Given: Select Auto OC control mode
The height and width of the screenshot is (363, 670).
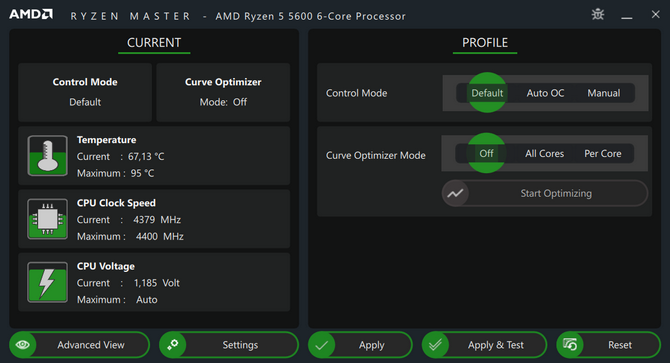Looking at the screenshot, I should point(545,93).
